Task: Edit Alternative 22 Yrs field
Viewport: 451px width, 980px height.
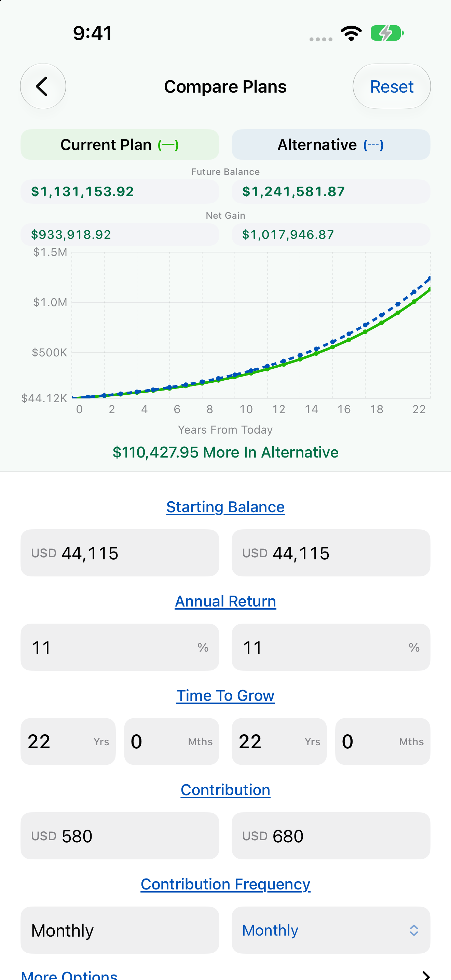Action: [x=279, y=741]
